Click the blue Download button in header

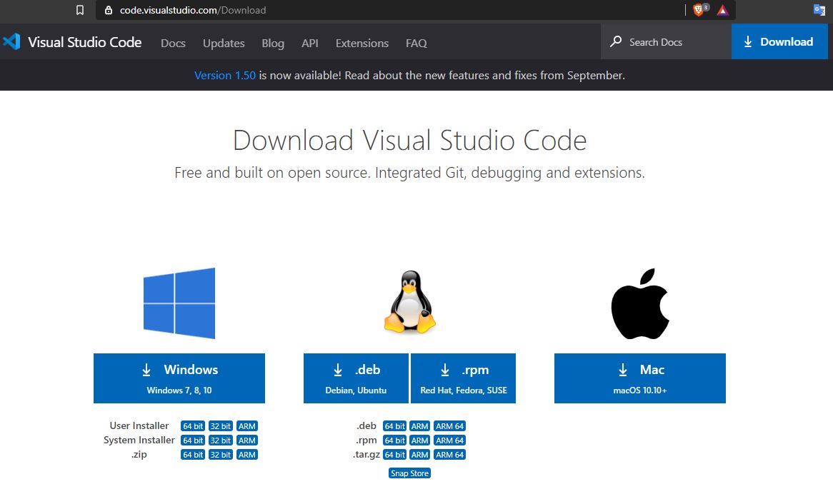click(x=779, y=41)
